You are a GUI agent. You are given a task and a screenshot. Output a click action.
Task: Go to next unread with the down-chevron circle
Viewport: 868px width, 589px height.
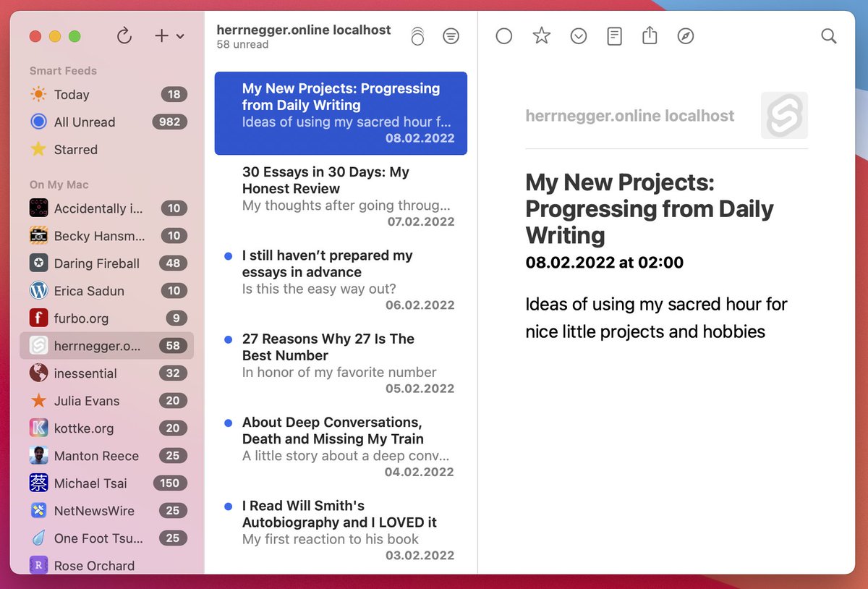coord(578,35)
